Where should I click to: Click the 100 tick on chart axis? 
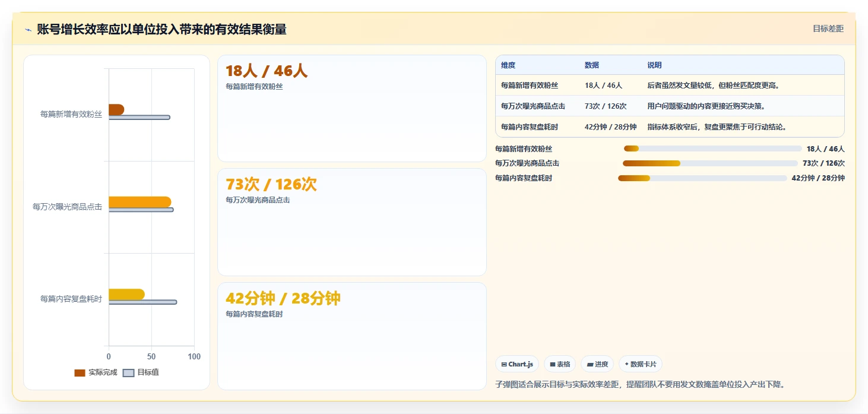(194, 356)
